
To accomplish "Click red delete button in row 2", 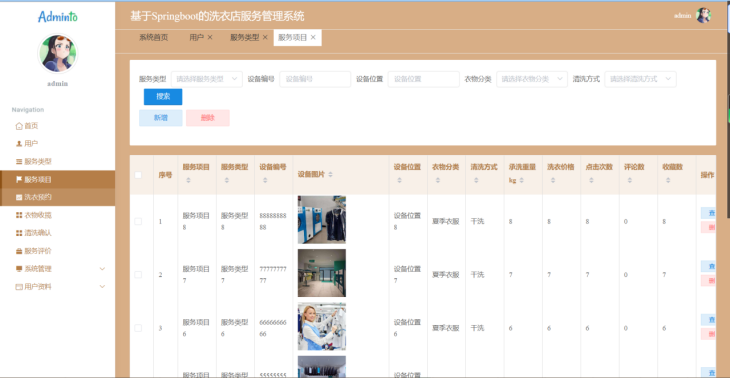I will 709,281.
